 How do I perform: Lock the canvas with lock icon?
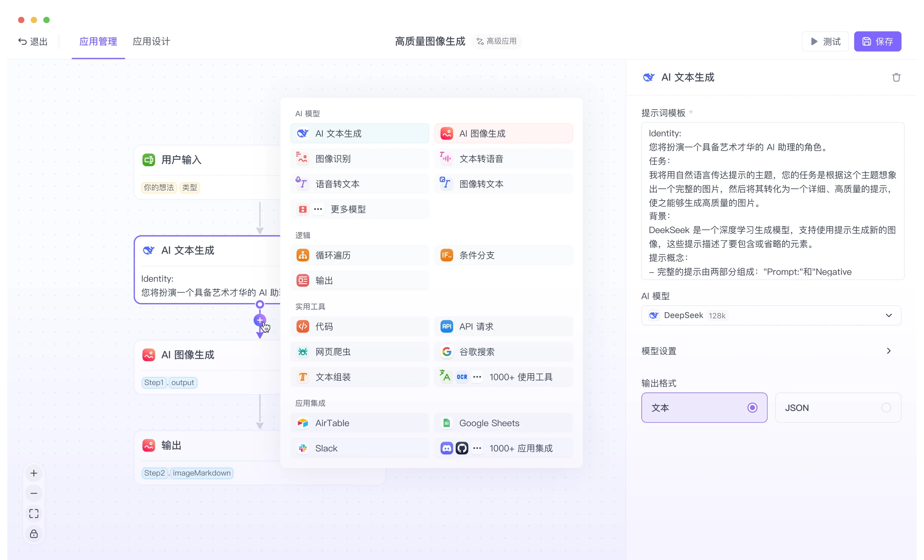pos(34,534)
